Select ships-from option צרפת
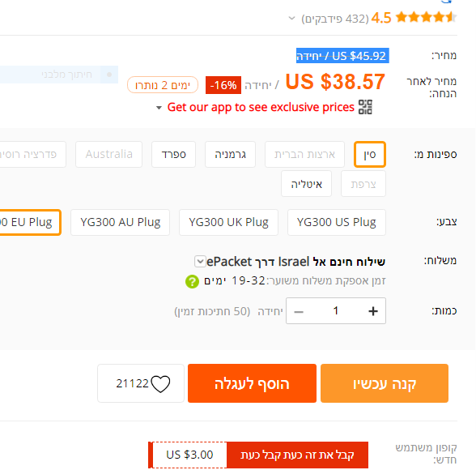Screen dimensions: 476x470 (x=363, y=184)
